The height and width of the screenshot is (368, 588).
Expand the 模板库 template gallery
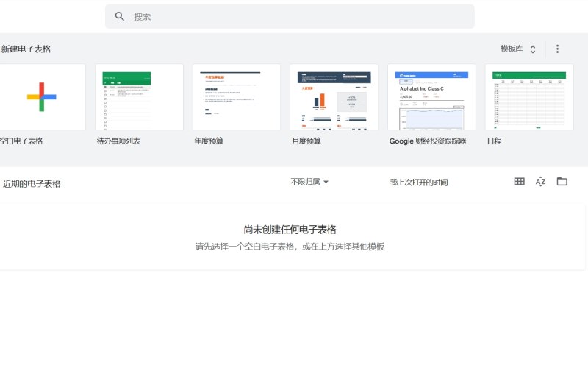tap(518, 49)
